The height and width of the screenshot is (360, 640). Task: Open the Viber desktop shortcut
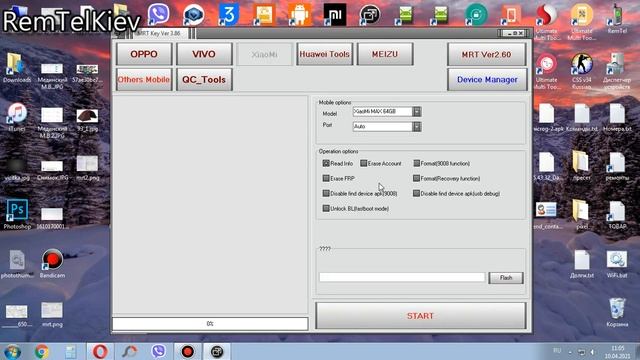pyautogui.click(x=158, y=15)
